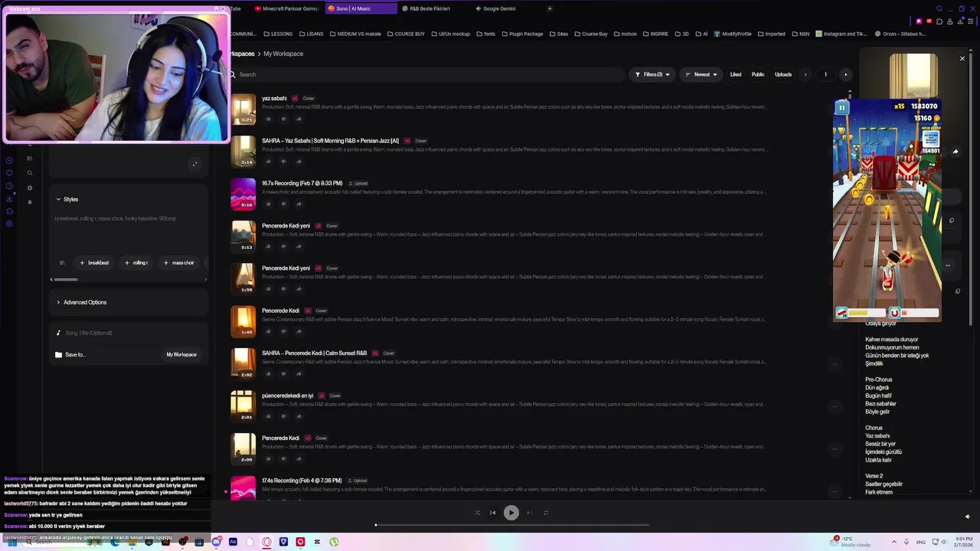Open a new browser tab with plus button
Viewport: 980px width, 551px height.
click(549, 8)
